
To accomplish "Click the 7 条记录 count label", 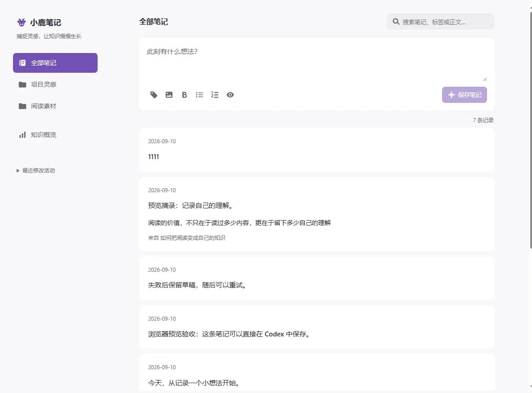I will pos(483,120).
